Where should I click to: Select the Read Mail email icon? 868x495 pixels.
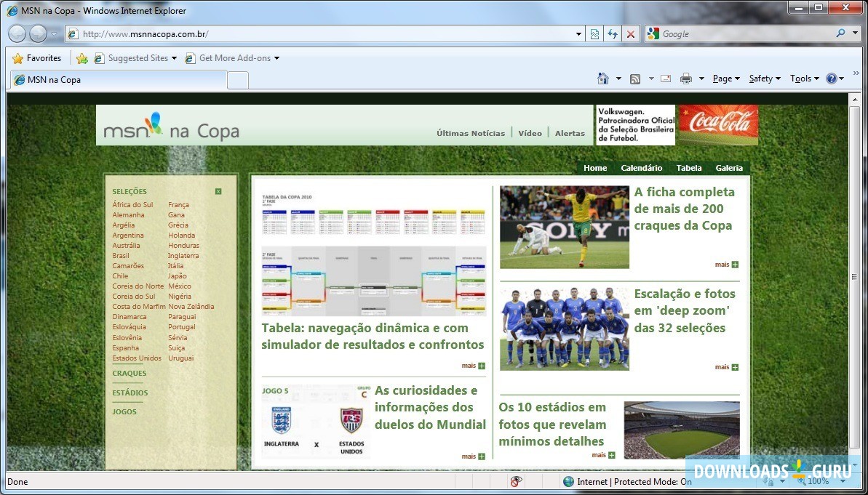pyautogui.click(x=665, y=79)
